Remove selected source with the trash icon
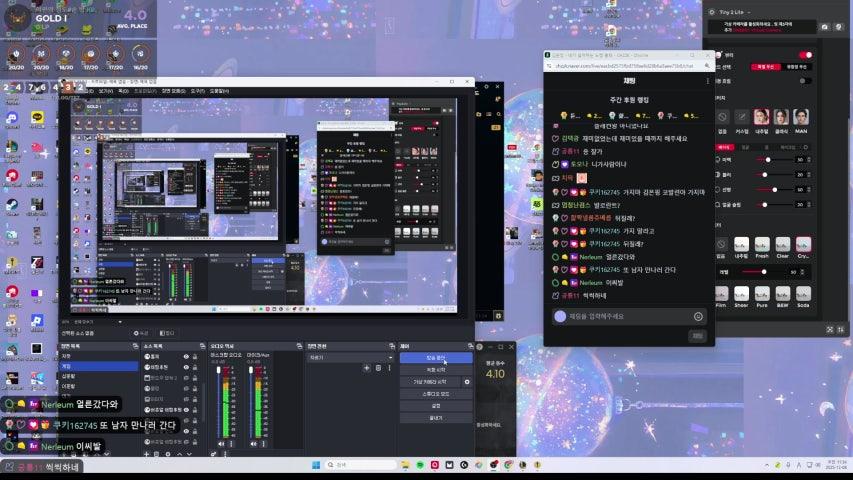853x480 pixels. click(156, 454)
